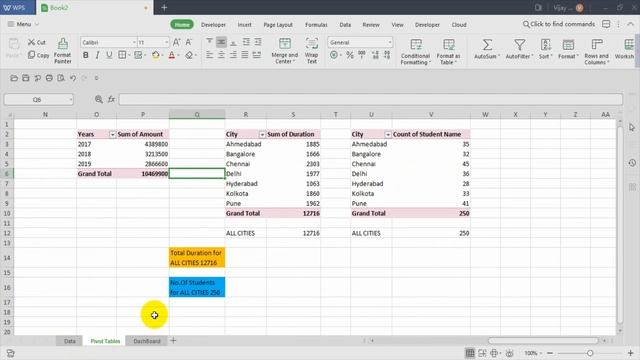Switch to the Formulas ribbon tab
Screen dimensions: 640x360
316,25
